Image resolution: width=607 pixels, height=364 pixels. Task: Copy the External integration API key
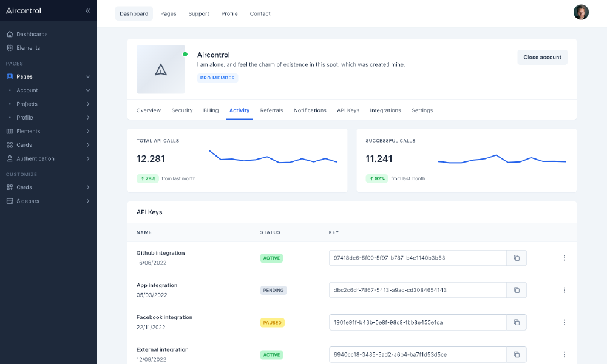tap(517, 354)
